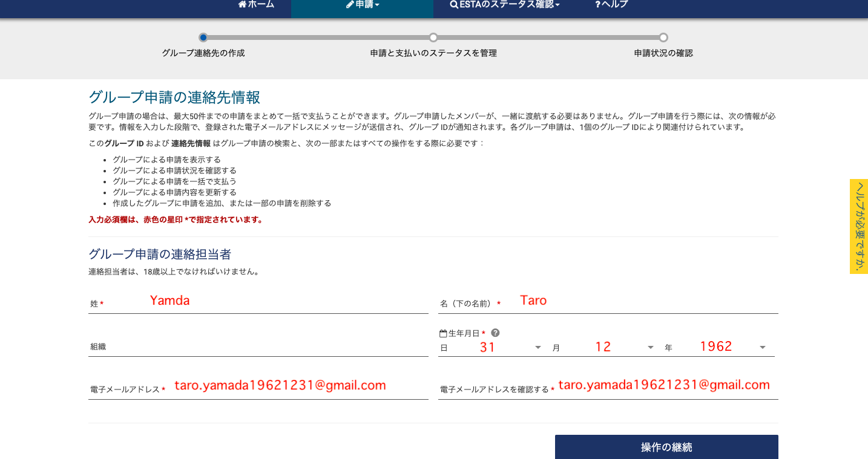
Task: Focus the 姓 input field
Action: (x=258, y=302)
